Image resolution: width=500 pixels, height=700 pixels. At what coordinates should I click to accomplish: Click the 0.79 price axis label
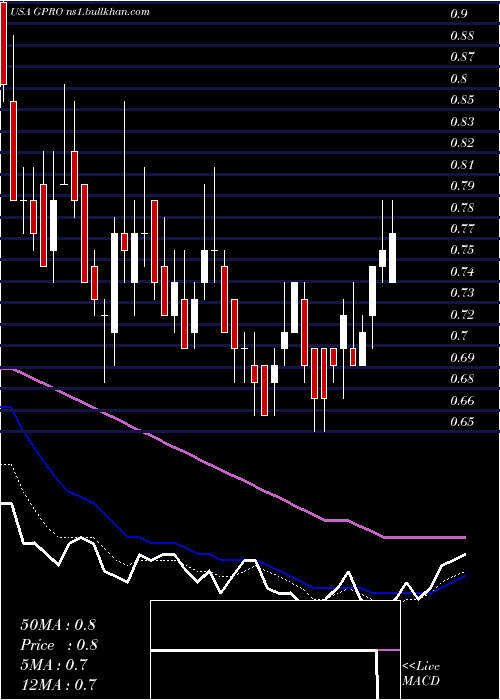(462, 186)
